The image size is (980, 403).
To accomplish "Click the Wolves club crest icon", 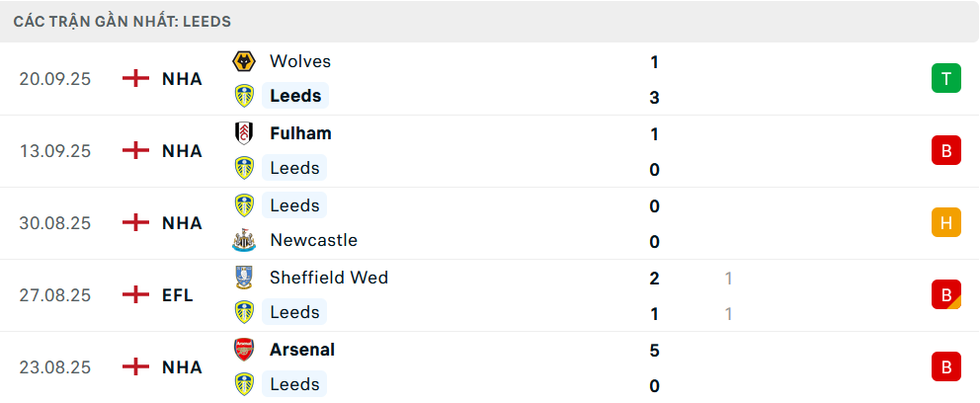I will [243, 61].
